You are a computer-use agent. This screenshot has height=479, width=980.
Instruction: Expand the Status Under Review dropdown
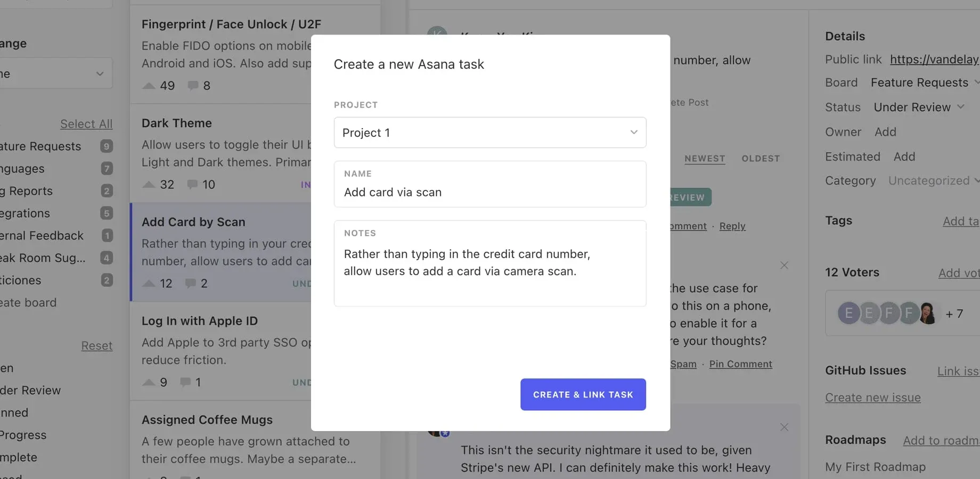(919, 107)
